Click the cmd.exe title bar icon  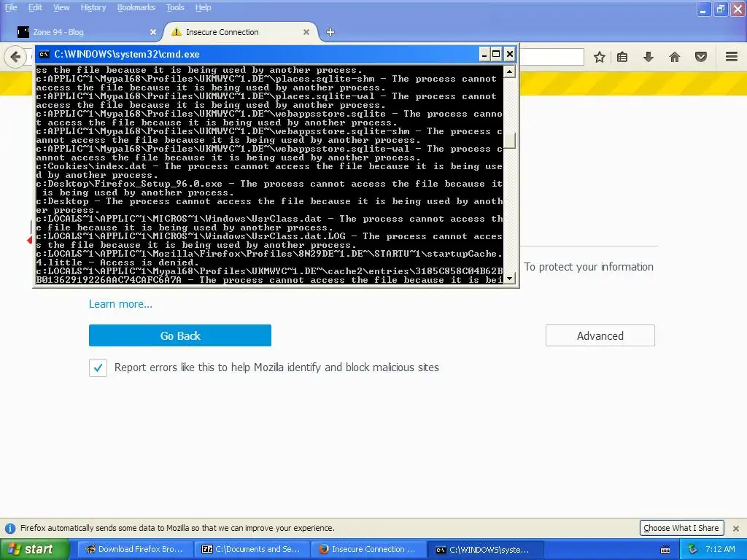coord(44,54)
